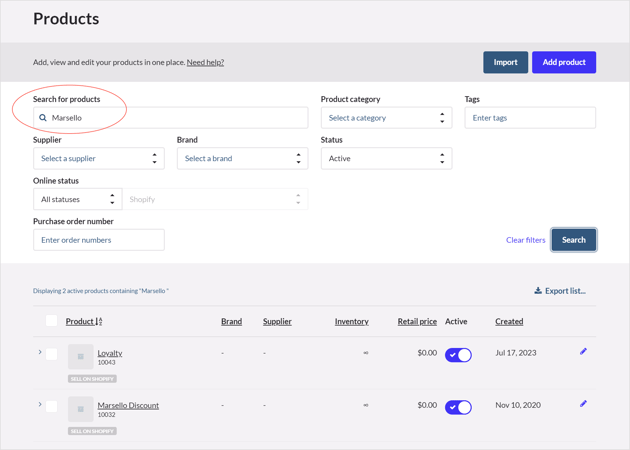
Task: Open the Product category dropdown
Action: point(387,118)
